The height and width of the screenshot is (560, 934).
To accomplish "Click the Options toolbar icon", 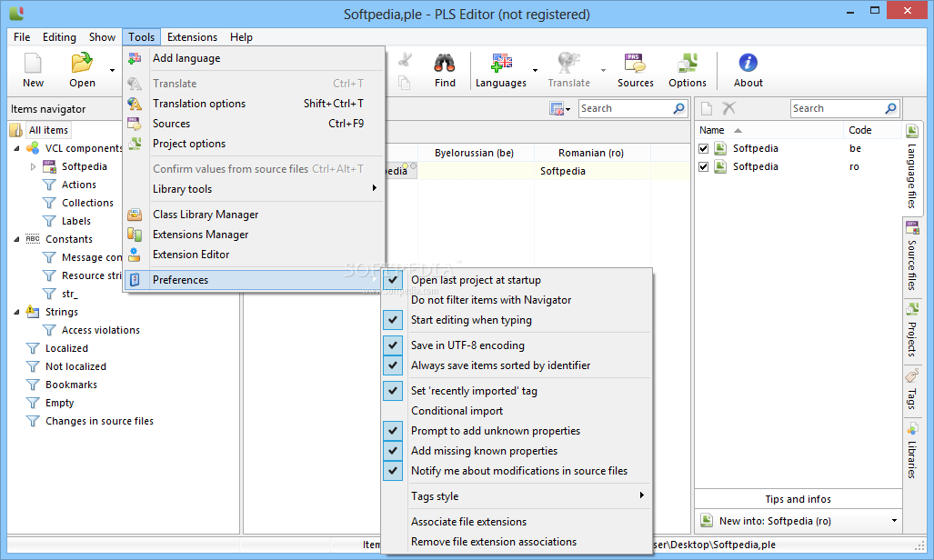I will point(688,63).
